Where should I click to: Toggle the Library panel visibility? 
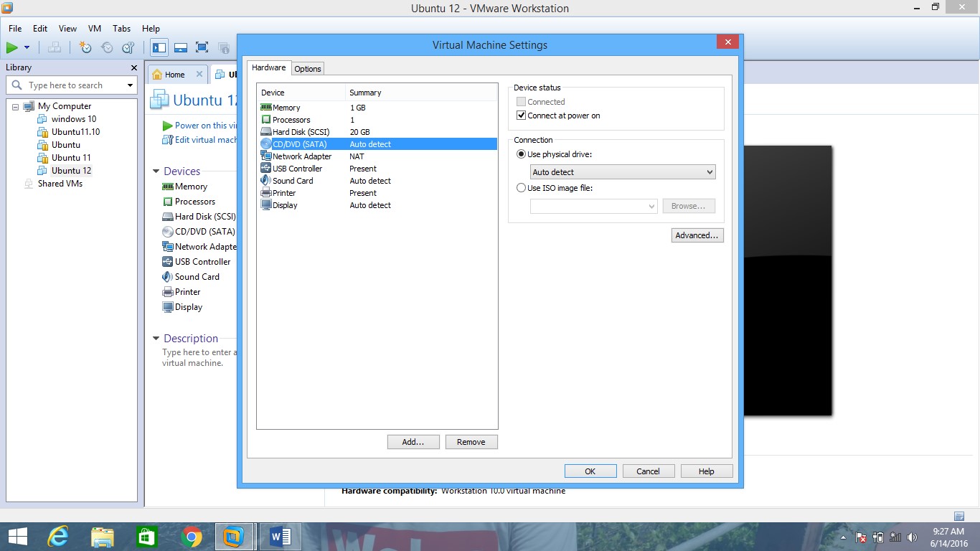(x=159, y=47)
